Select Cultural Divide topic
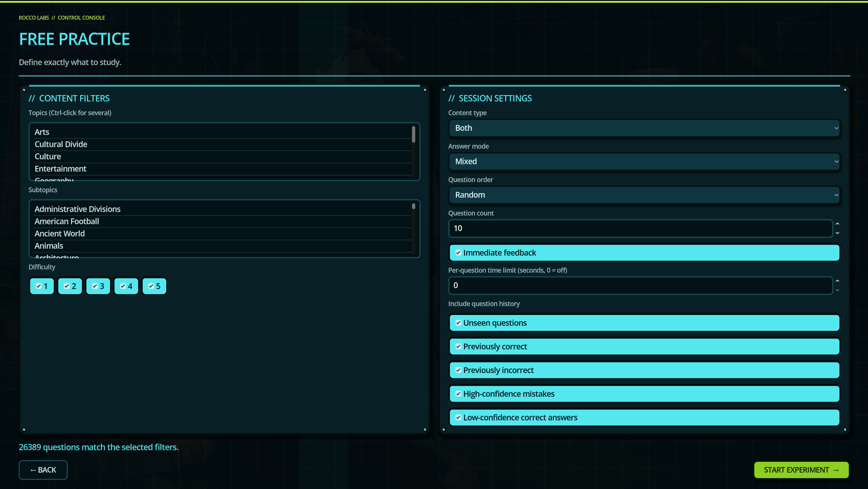 click(x=222, y=145)
